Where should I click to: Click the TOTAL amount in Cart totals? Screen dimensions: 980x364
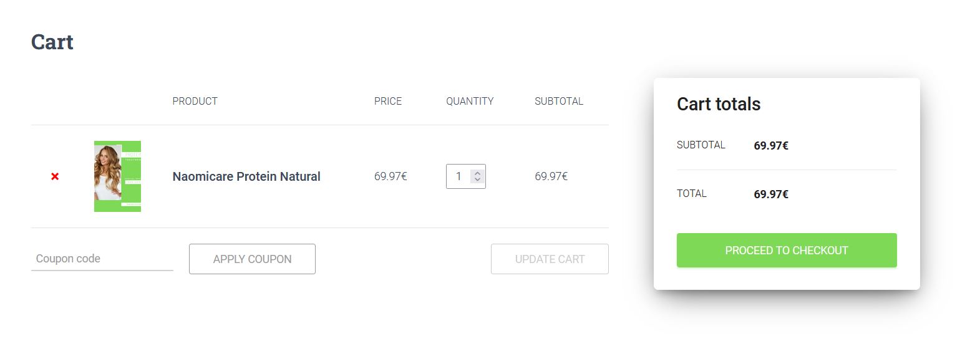[770, 194]
